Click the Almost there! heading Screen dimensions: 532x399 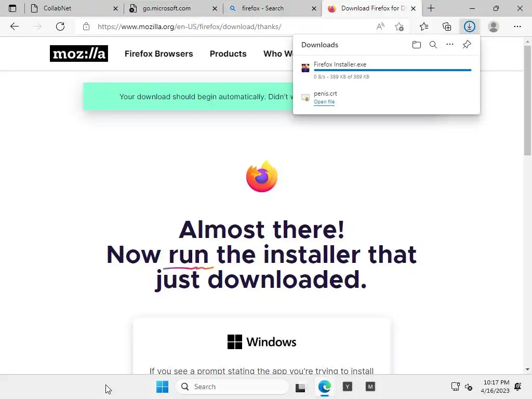(262, 229)
